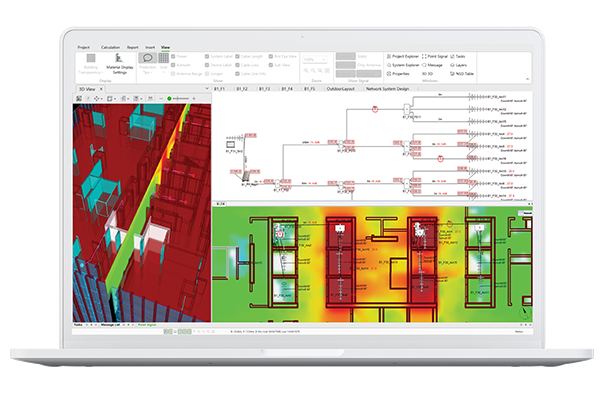Switch to the Calculation ribbon tab
The height and width of the screenshot is (394, 604).
click(110, 47)
